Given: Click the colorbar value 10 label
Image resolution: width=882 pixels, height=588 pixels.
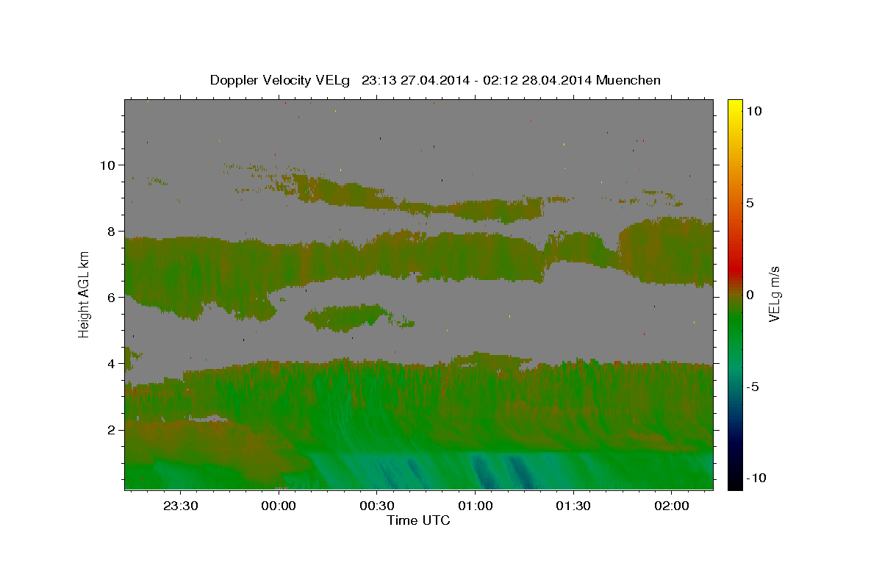Looking at the screenshot, I should (x=753, y=110).
